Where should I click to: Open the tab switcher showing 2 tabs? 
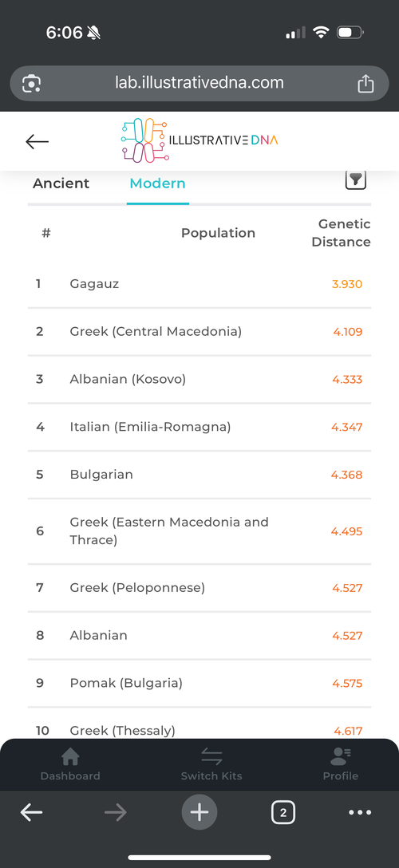coord(283,813)
